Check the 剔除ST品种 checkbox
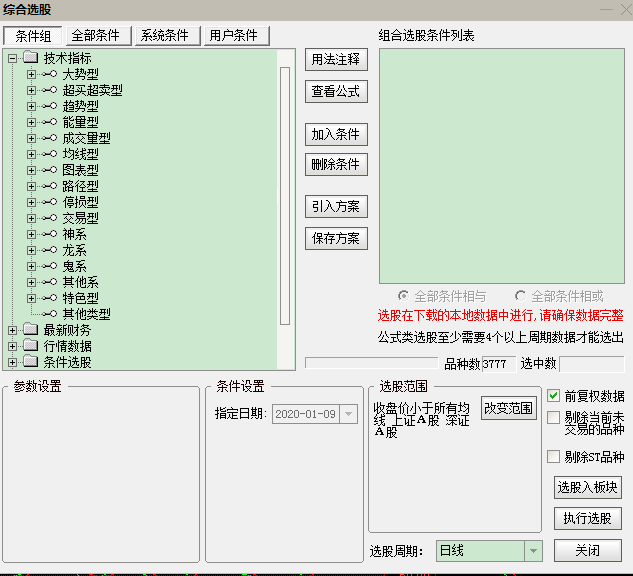This screenshot has width=633, height=576. click(553, 457)
